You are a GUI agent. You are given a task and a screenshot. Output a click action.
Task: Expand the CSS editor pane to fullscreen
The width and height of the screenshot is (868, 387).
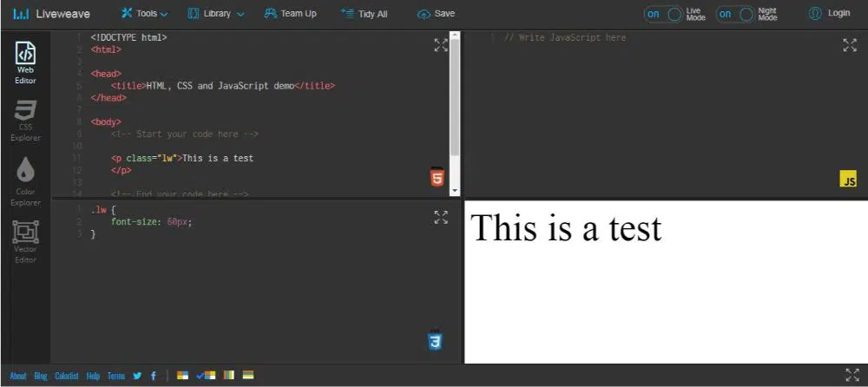(x=441, y=217)
